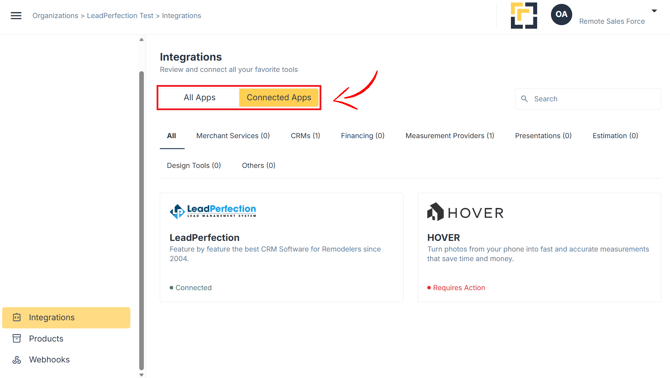The width and height of the screenshot is (670, 378).
Task: Click the Webhooks sidebar icon
Action: [17, 360]
